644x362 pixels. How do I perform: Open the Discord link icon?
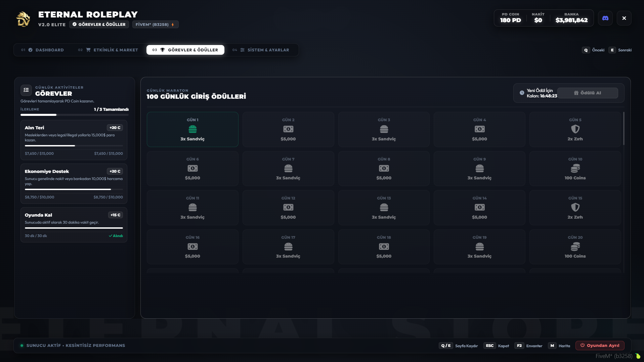(605, 18)
